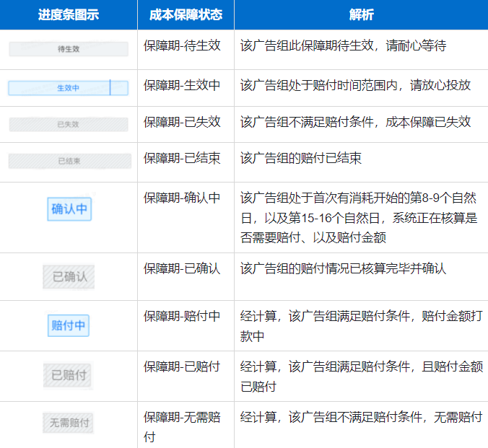
Task: Select the 保障期-已赔付 cell
Action: (186, 376)
